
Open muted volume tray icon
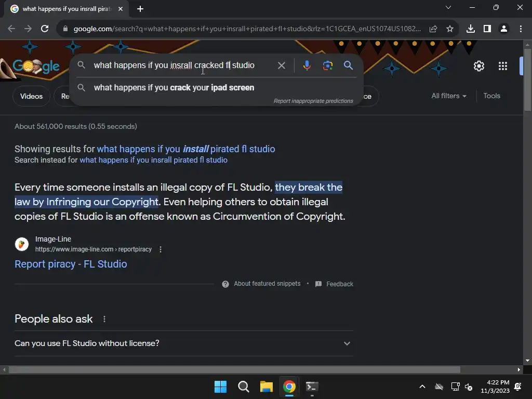pos(469,387)
